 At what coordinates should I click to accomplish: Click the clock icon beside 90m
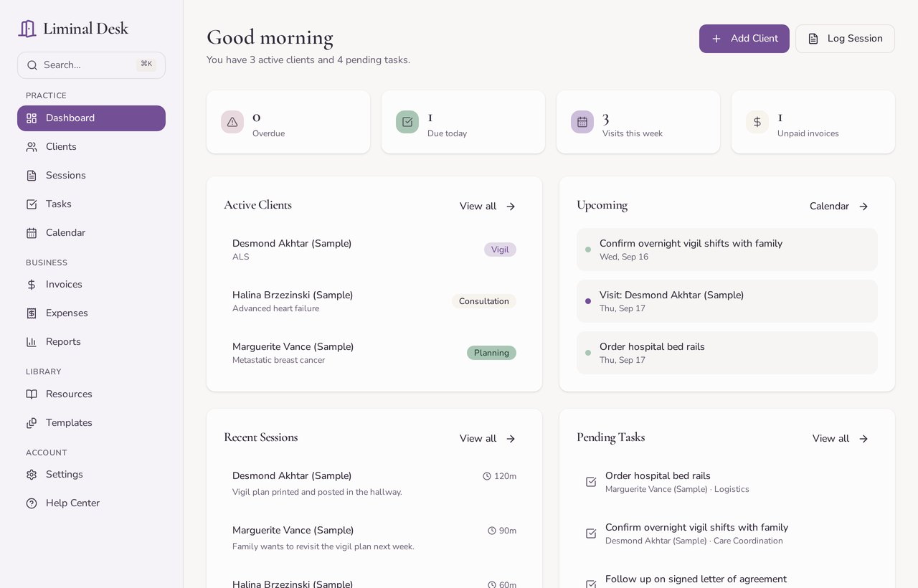tap(492, 531)
